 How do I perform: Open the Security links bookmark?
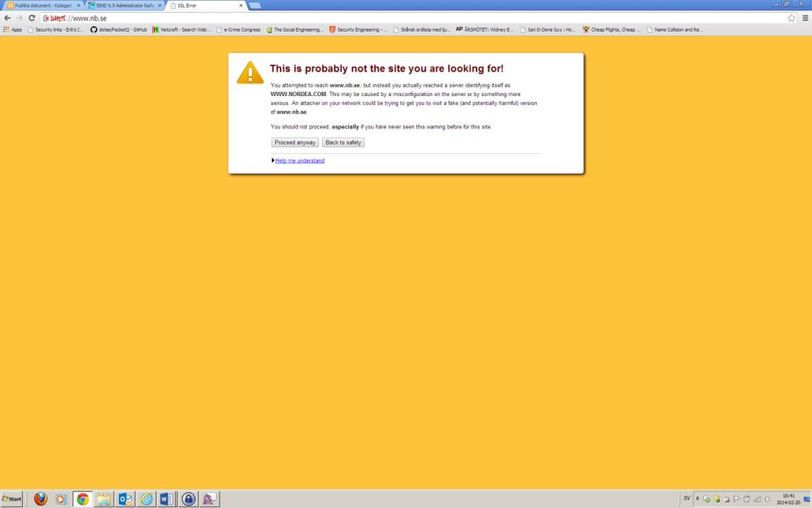tap(56, 29)
